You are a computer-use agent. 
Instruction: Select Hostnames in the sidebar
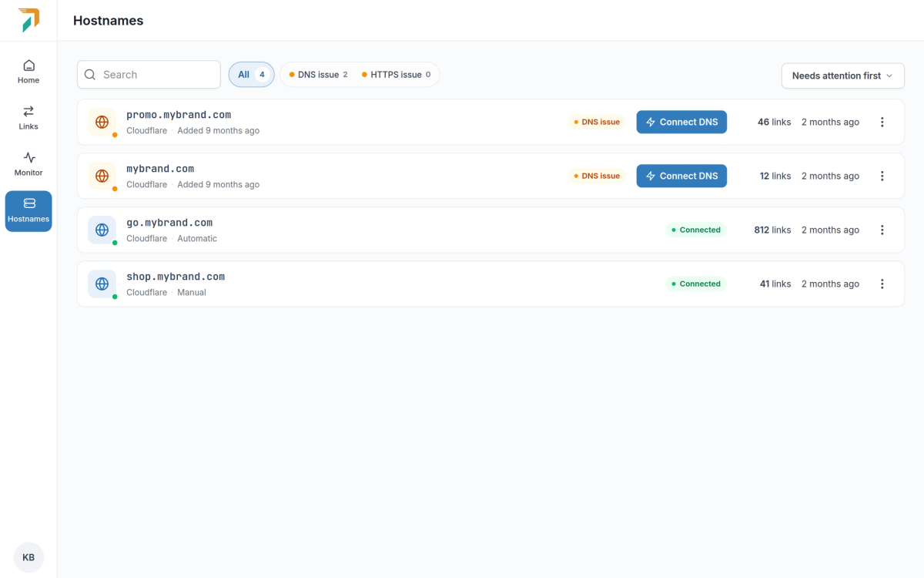coord(28,211)
